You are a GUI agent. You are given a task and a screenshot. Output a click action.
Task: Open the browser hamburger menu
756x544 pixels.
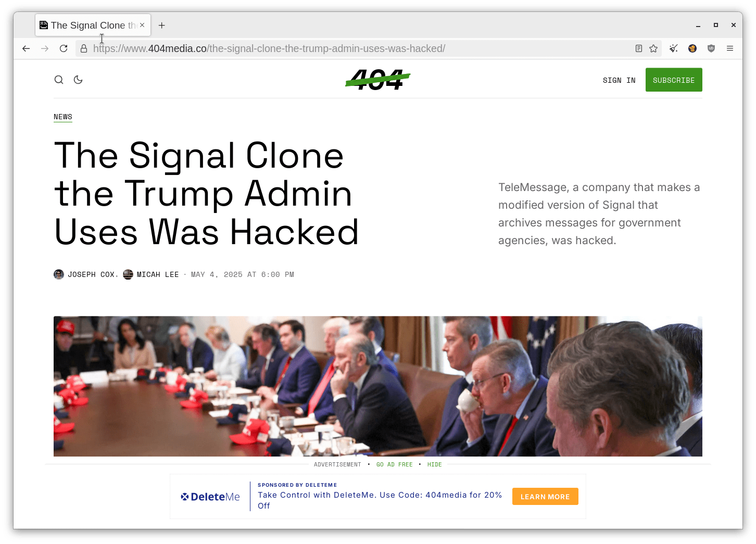(730, 48)
